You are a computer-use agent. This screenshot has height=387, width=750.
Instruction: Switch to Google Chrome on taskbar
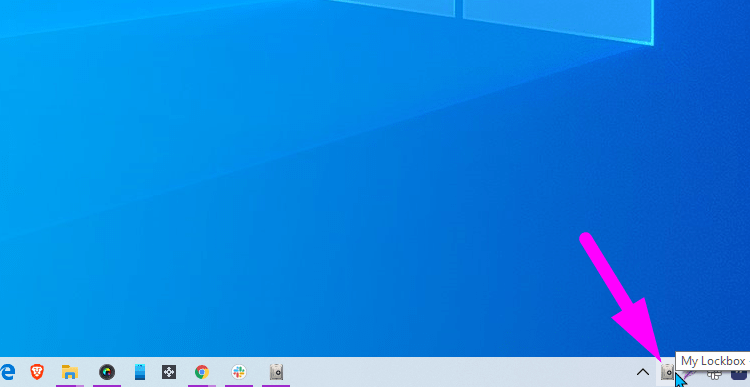202,372
